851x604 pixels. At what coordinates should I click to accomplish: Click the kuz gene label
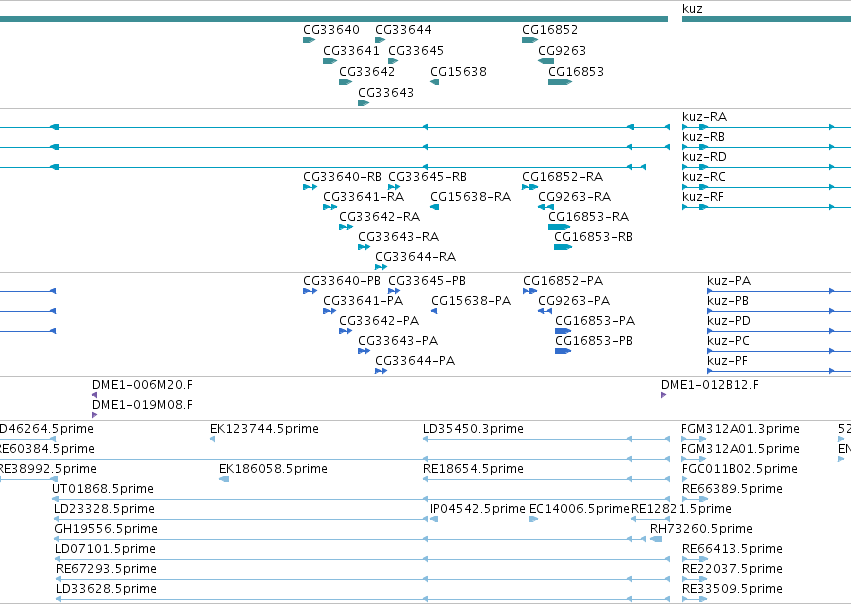(692, 9)
